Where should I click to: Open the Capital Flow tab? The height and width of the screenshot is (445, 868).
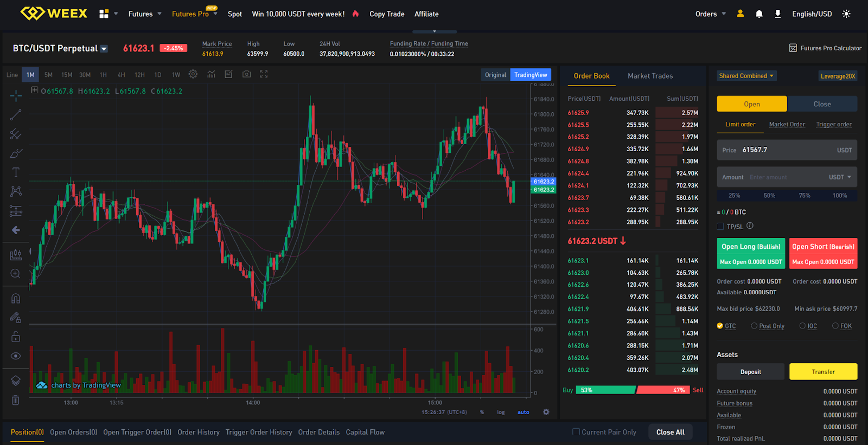point(365,432)
